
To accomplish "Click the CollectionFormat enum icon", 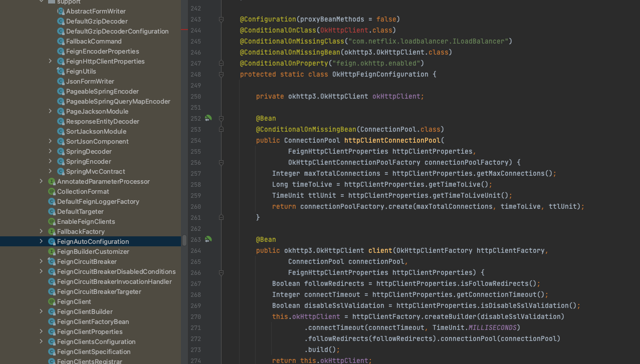I will pyautogui.click(x=52, y=191).
